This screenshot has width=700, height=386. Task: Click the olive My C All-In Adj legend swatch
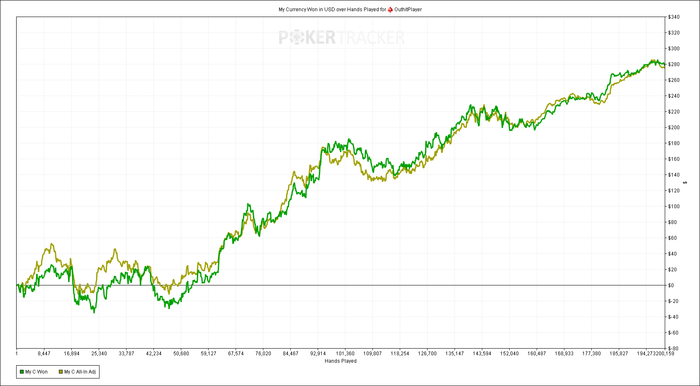pos(60,371)
